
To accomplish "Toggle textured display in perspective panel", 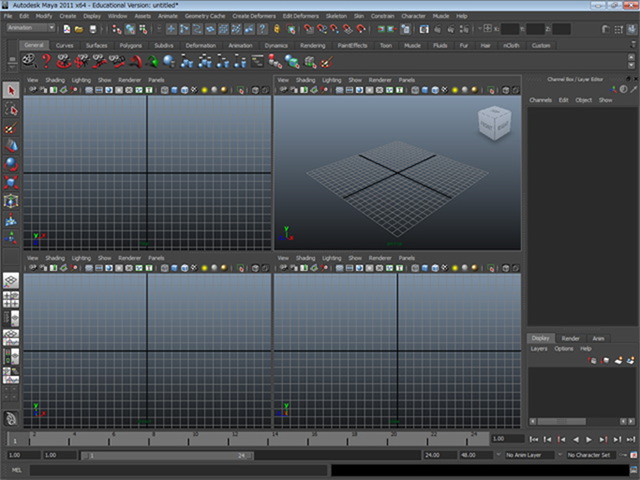I will tap(444, 90).
